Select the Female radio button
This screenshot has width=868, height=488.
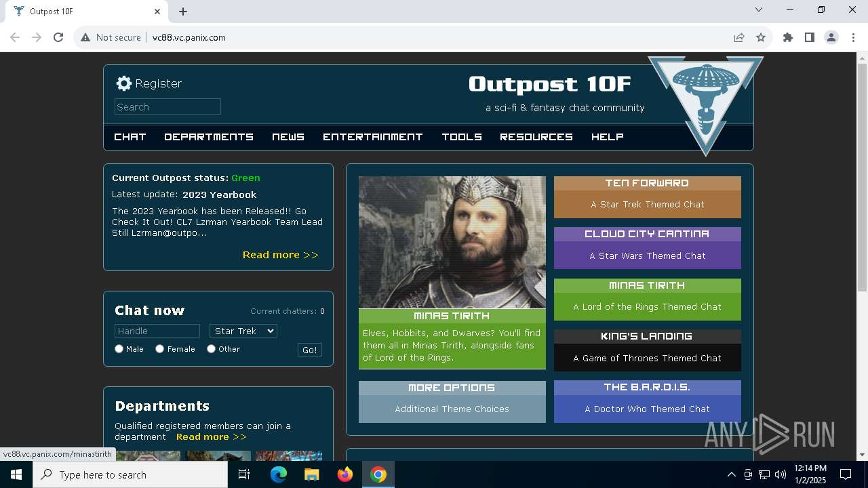coord(160,349)
